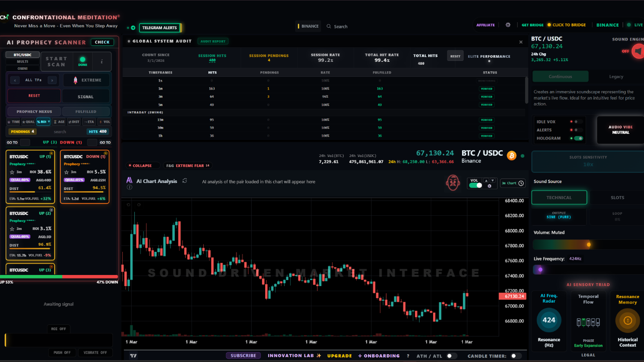Click the START SCAN button

pos(56,61)
